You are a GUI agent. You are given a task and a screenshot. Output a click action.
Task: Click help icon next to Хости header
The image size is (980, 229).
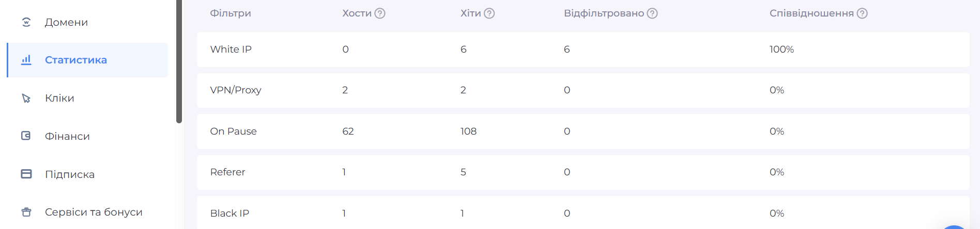click(x=380, y=13)
